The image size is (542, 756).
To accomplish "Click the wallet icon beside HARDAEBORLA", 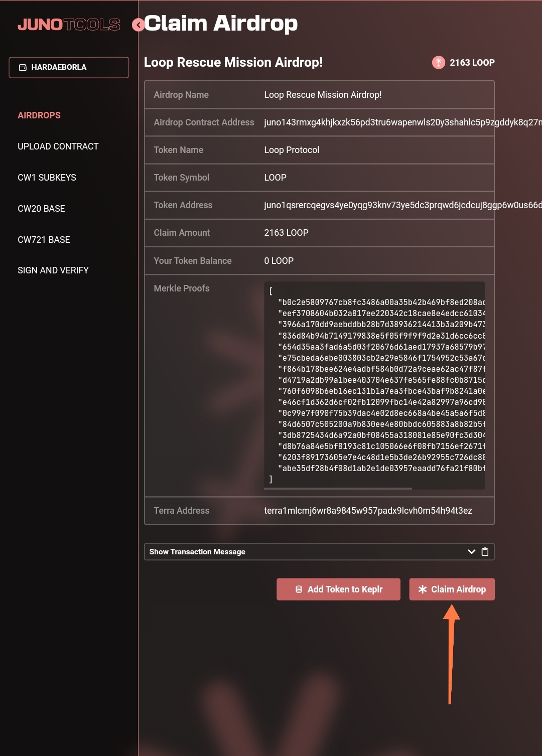I will (23, 67).
